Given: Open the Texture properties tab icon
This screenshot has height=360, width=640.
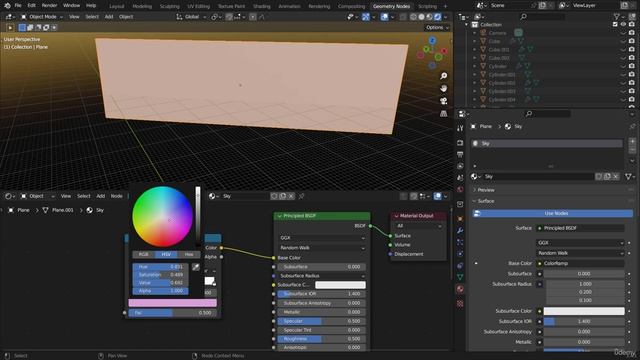Looking at the screenshot, I should click(460, 304).
